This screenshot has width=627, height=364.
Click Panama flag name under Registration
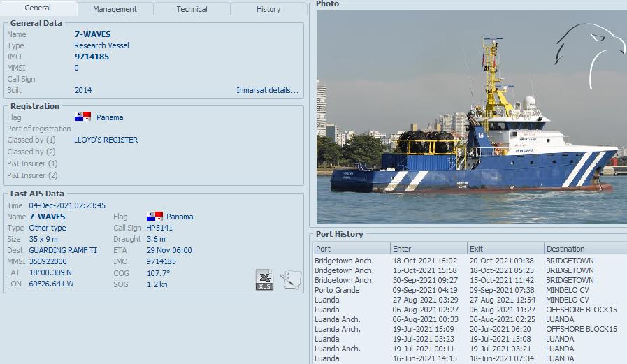point(110,117)
